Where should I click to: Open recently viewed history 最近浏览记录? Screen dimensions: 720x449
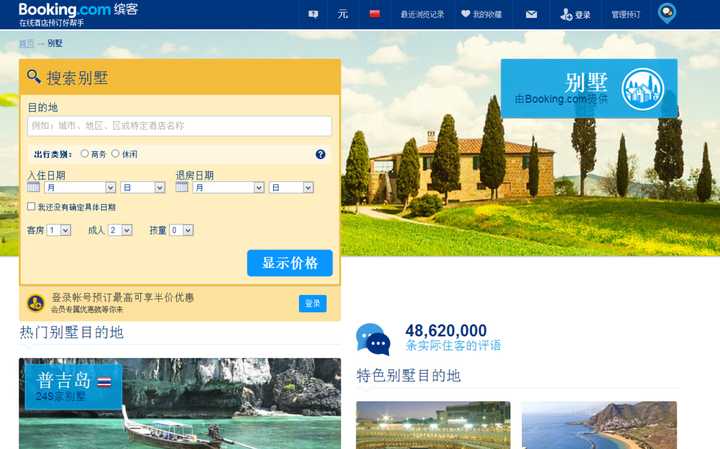click(422, 14)
